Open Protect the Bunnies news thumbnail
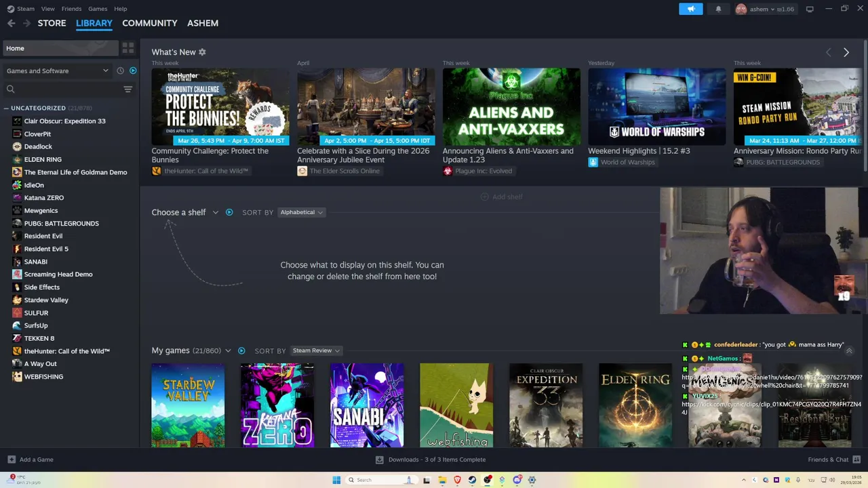Image resolution: width=868 pixels, height=488 pixels. 220,106
